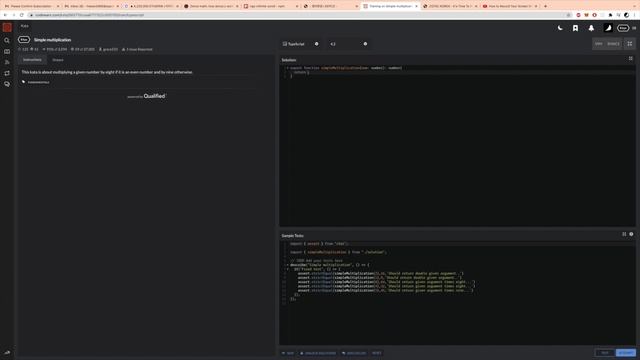Click inside the Sample Tests code editor
640x360 pixels.
[458, 293]
